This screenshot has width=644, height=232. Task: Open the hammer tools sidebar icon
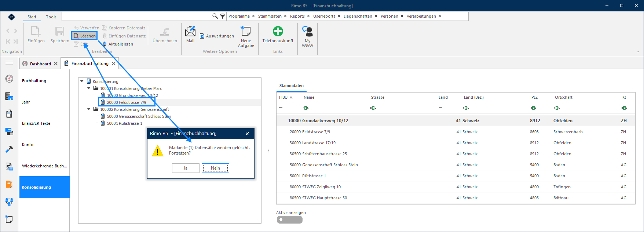9,149
